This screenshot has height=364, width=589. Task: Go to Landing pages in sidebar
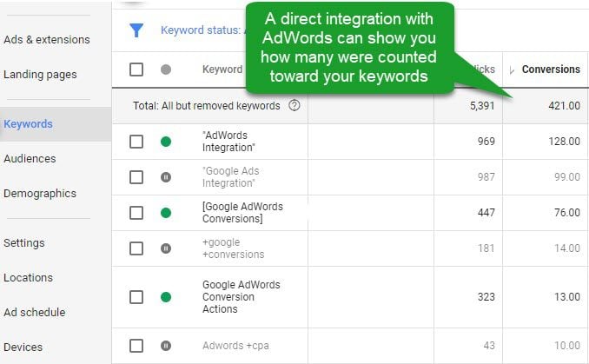pyautogui.click(x=40, y=75)
